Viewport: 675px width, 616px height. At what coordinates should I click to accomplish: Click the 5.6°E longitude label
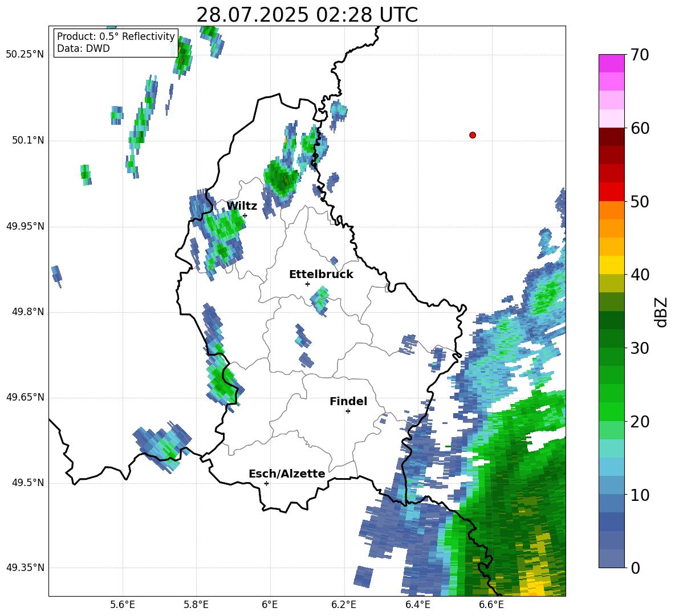tap(123, 605)
